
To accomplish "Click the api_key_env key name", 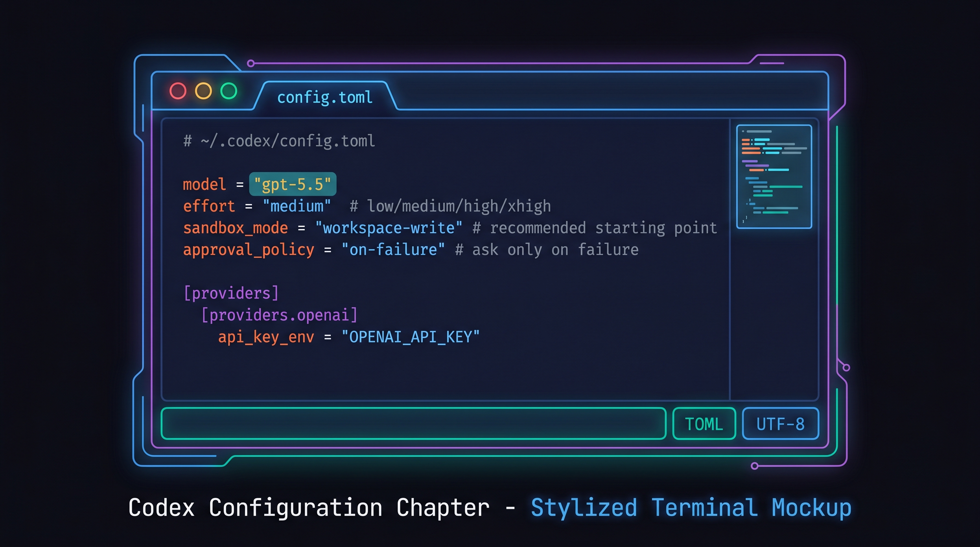I will [266, 337].
